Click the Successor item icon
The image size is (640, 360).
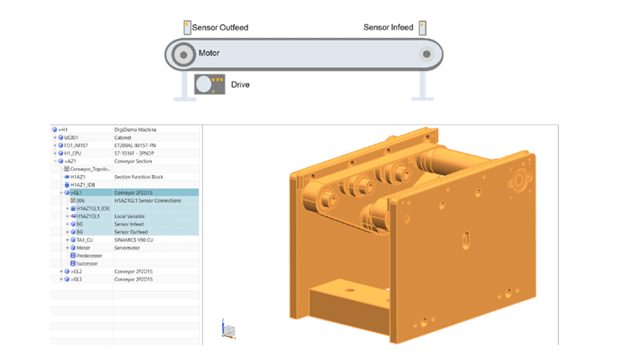[73, 264]
